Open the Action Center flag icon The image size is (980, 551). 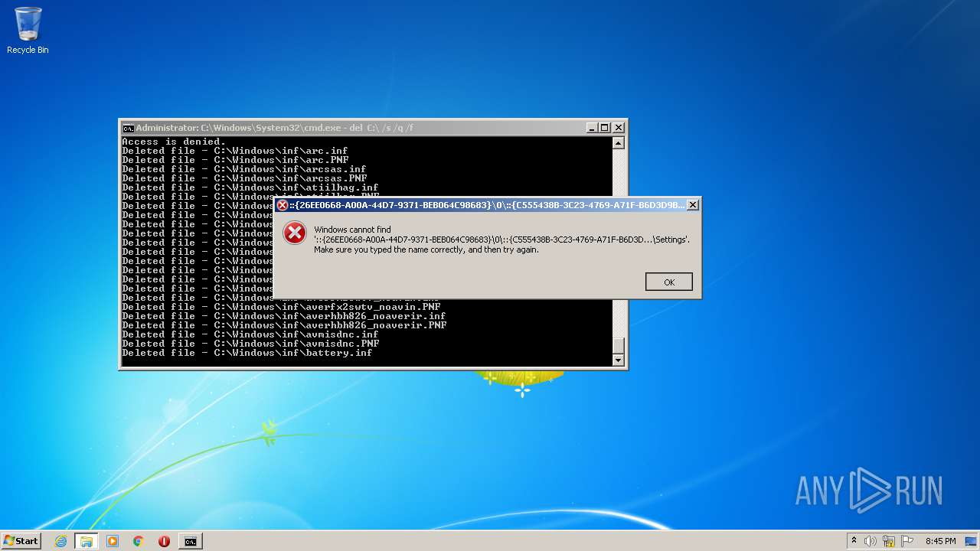(907, 541)
